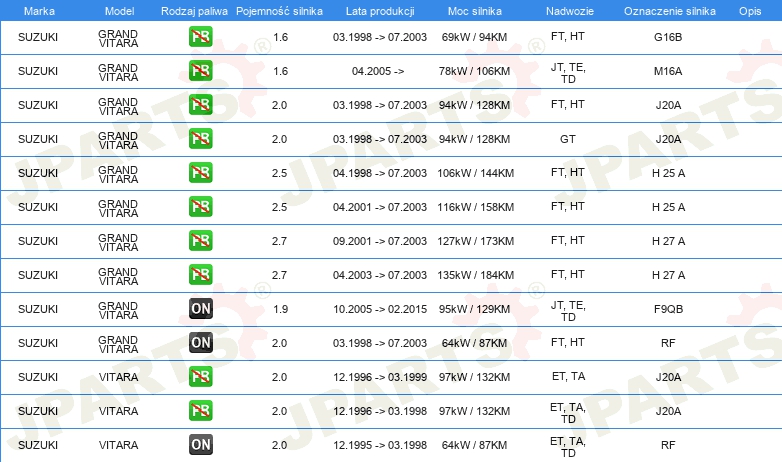This screenshot has height=462, width=782.
Task: Click body JT, TE, TD in M16A row
Action: click(x=568, y=73)
